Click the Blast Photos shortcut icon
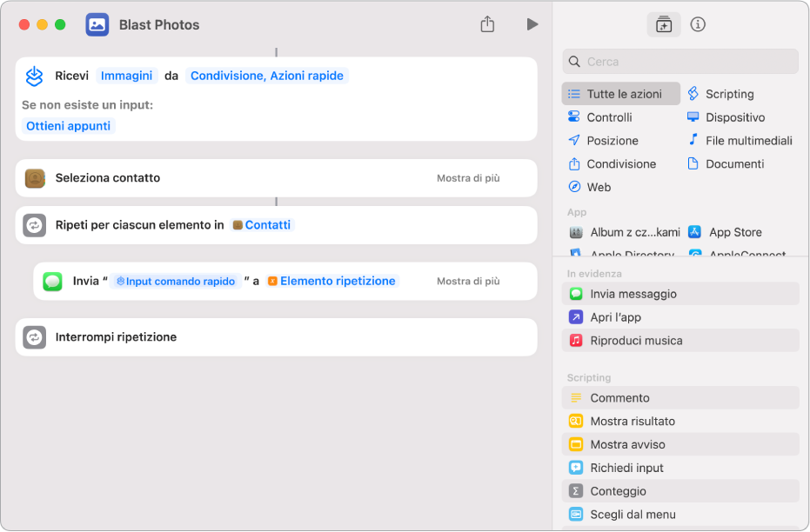 (x=97, y=24)
